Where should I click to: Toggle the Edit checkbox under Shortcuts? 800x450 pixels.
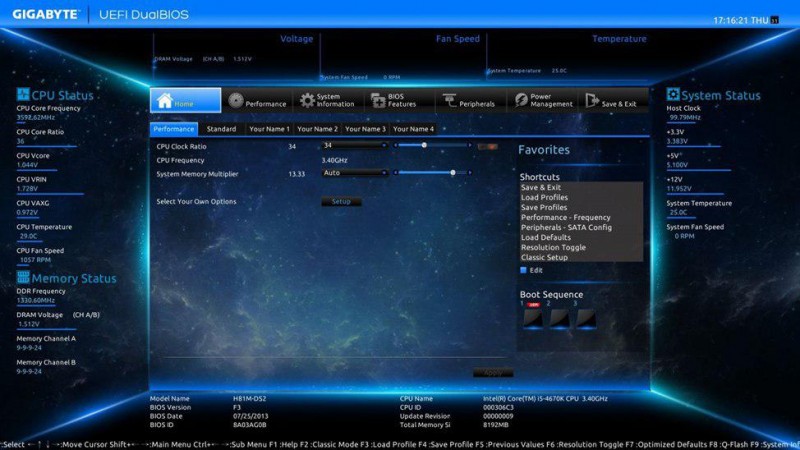pos(523,270)
